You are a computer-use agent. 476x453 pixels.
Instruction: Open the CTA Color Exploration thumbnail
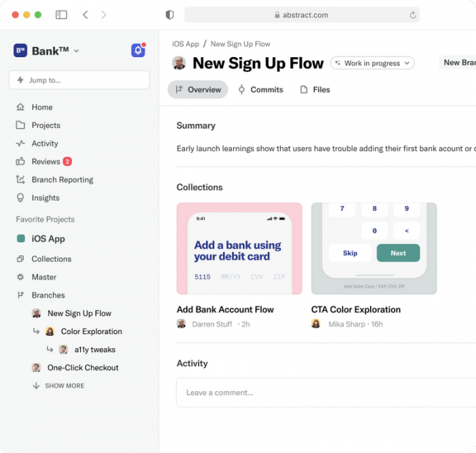[374, 248]
